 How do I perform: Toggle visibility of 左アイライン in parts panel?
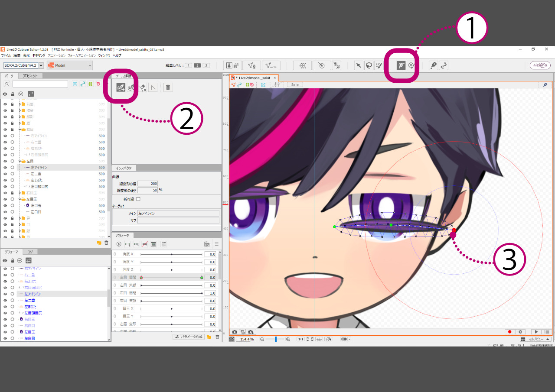pos(5,168)
